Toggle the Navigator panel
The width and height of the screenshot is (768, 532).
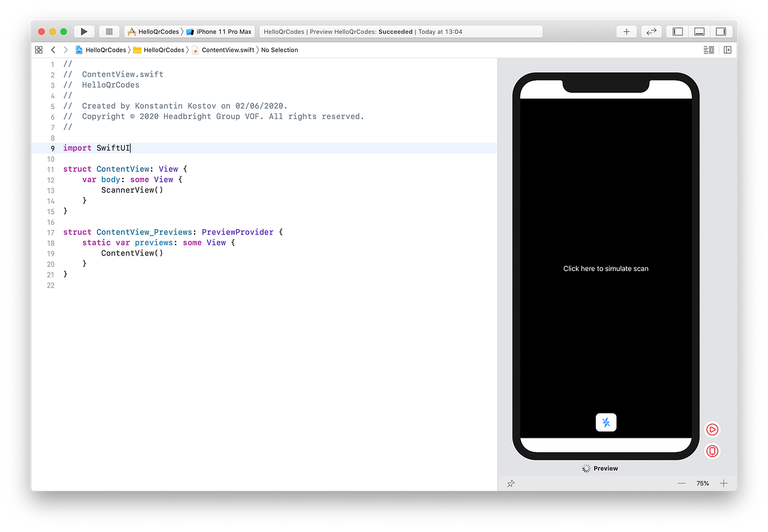[x=676, y=31]
